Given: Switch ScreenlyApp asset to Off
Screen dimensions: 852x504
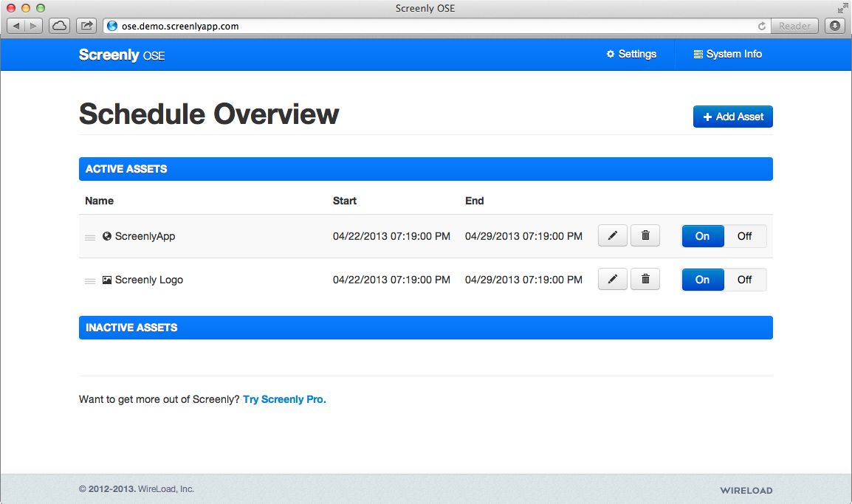Looking at the screenshot, I should pos(744,236).
